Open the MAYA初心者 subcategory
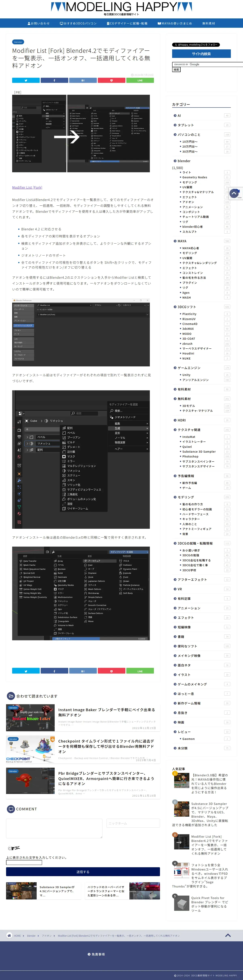This screenshot has height=980, width=243. 191,248
